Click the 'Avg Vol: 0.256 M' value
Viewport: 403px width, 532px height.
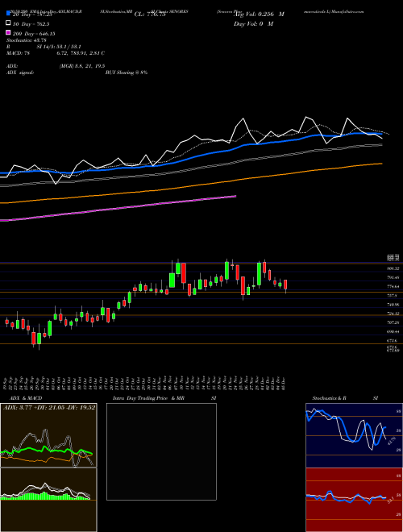[x=259, y=15]
